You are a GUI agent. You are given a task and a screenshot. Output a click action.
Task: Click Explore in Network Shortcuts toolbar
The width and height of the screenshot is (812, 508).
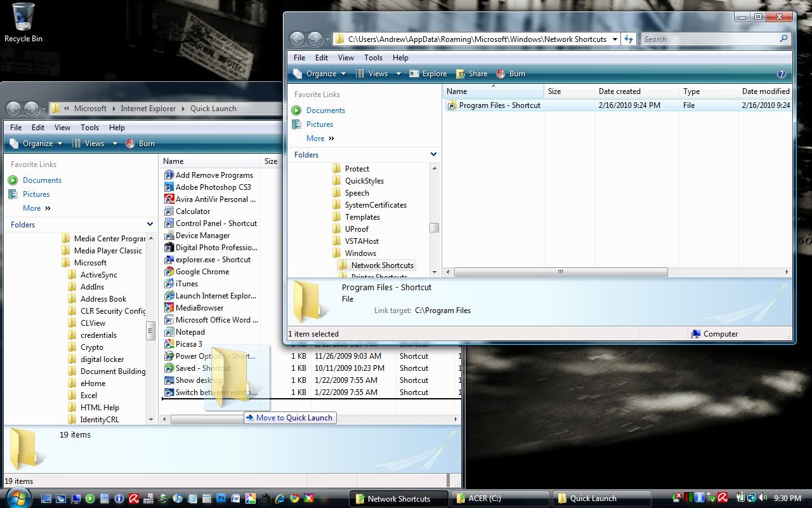(x=428, y=74)
